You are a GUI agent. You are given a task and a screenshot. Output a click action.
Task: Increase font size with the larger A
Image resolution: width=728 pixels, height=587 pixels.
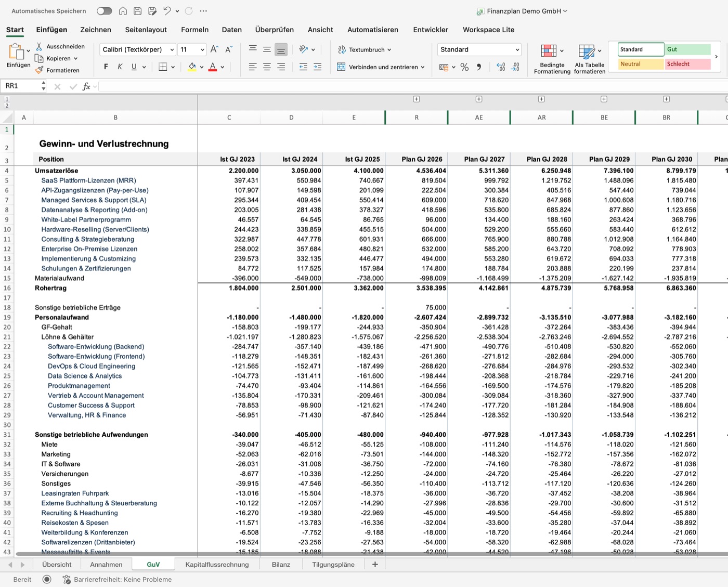[214, 49]
